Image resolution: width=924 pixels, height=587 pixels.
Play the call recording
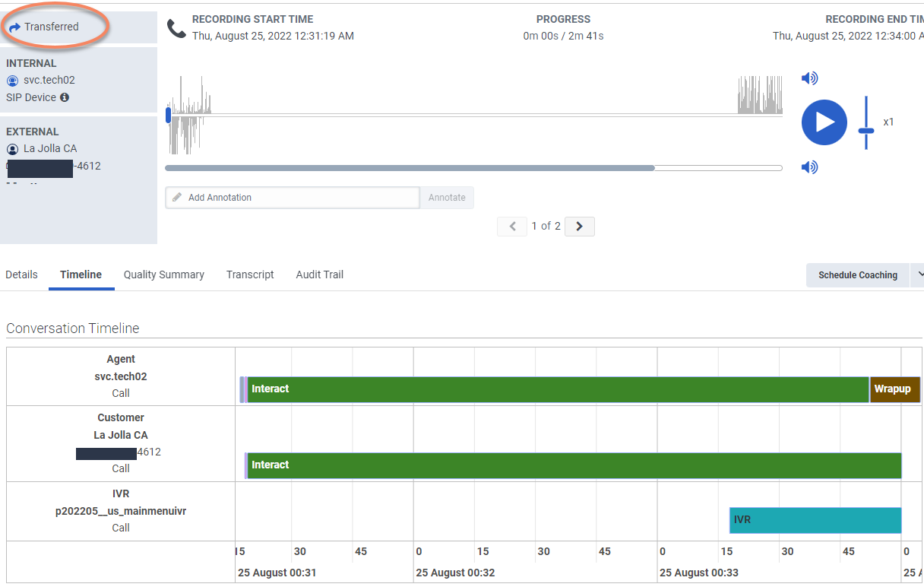point(824,122)
